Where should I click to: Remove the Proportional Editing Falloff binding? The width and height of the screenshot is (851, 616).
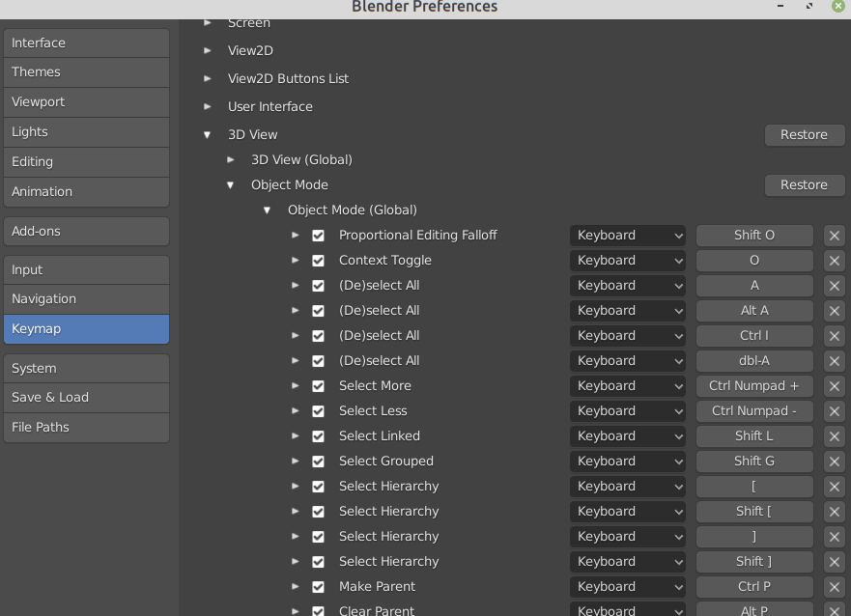click(x=834, y=235)
